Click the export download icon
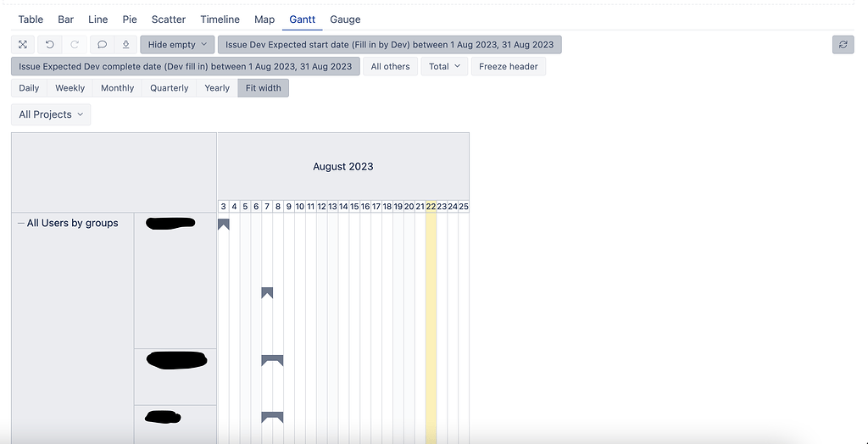Viewport: 868px width, 444px height. (x=125, y=44)
